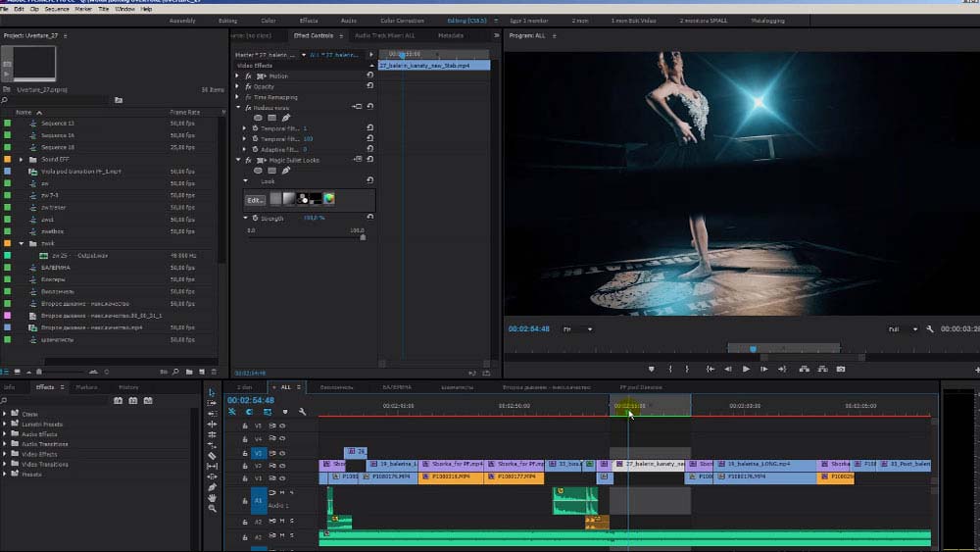The image size is (980, 552).
Task: Select the Pen tool in the tools panel
Action: tap(212, 487)
